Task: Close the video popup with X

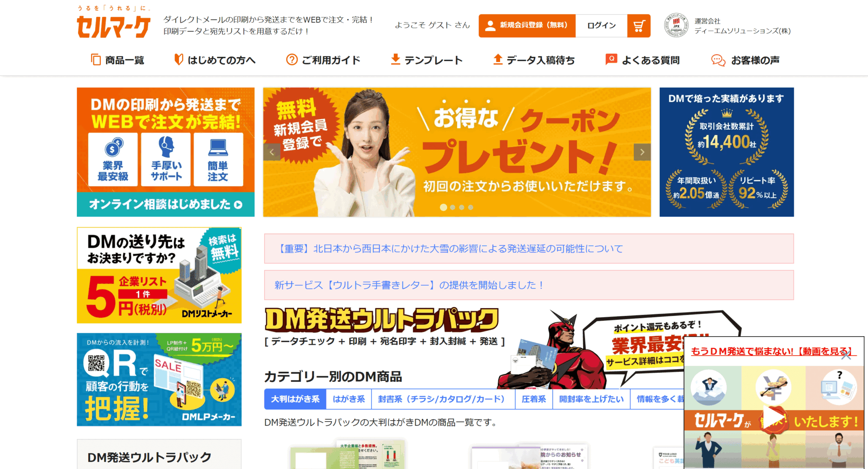Action: pyautogui.click(x=846, y=355)
